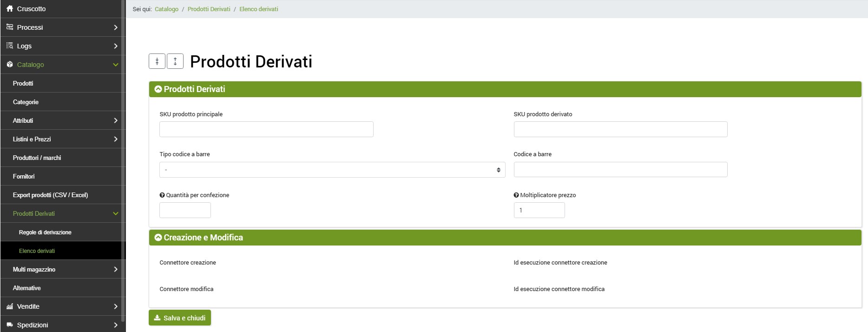Collapse the Prodotti Derivati green panel header

(158, 89)
